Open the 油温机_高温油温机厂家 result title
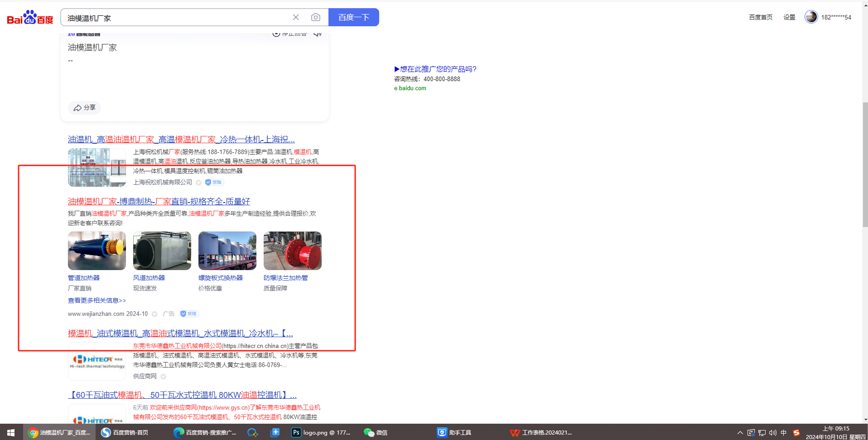 click(181, 139)
